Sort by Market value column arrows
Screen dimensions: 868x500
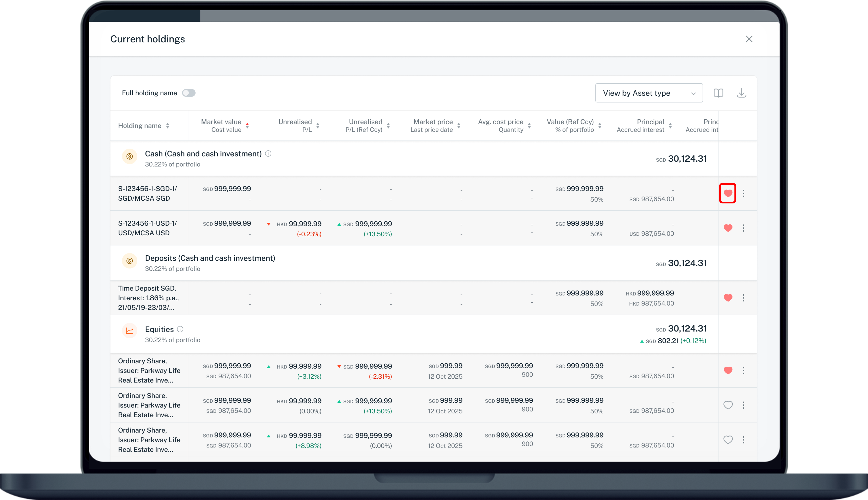[247, 126]
